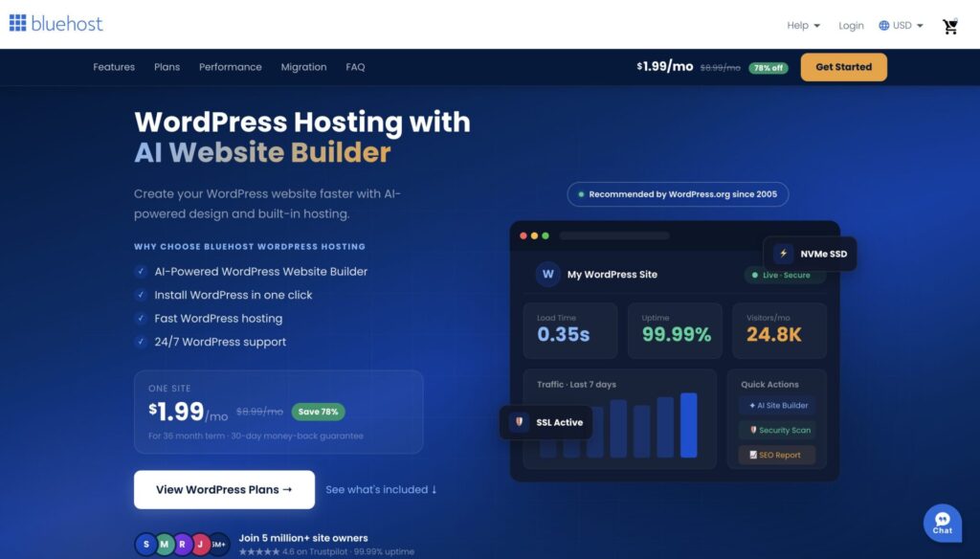Click the Bluehost grid logo icon
Viewport: 980px width, 559px height.
17,23
